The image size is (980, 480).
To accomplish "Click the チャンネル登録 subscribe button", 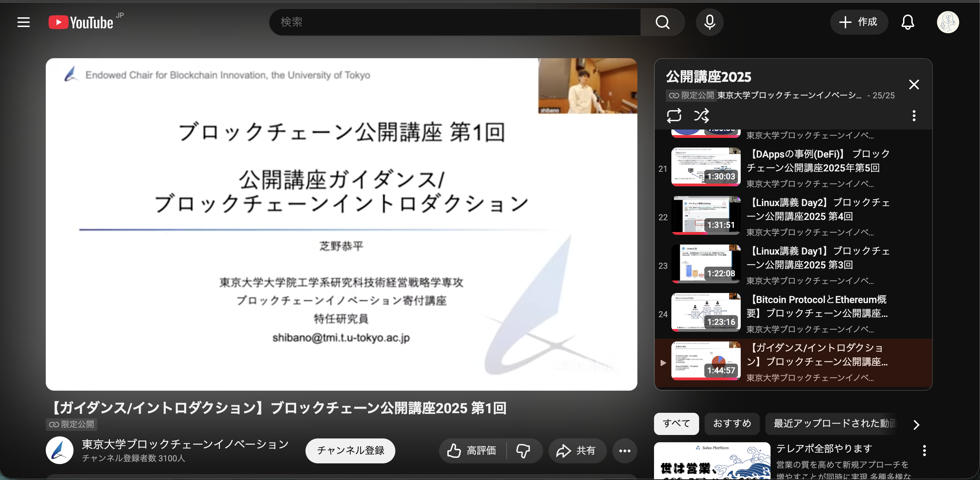I will (x=350, y=451).
